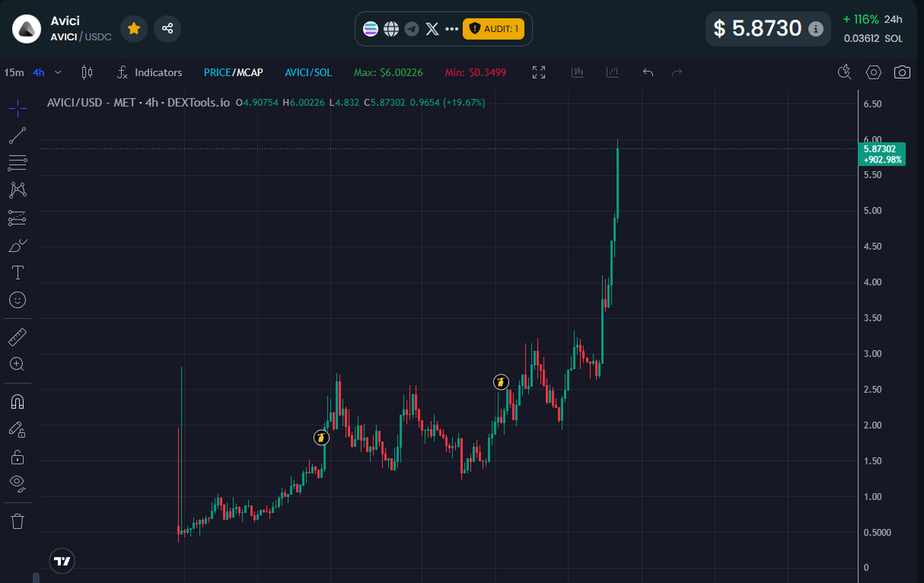Toggle stay in drawing mode

pos(18,429)
